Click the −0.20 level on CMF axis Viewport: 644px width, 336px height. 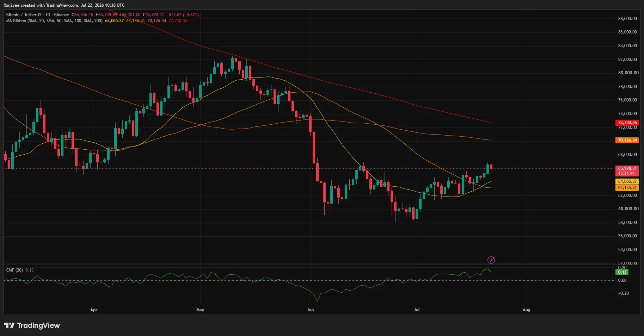click(623, 293)
